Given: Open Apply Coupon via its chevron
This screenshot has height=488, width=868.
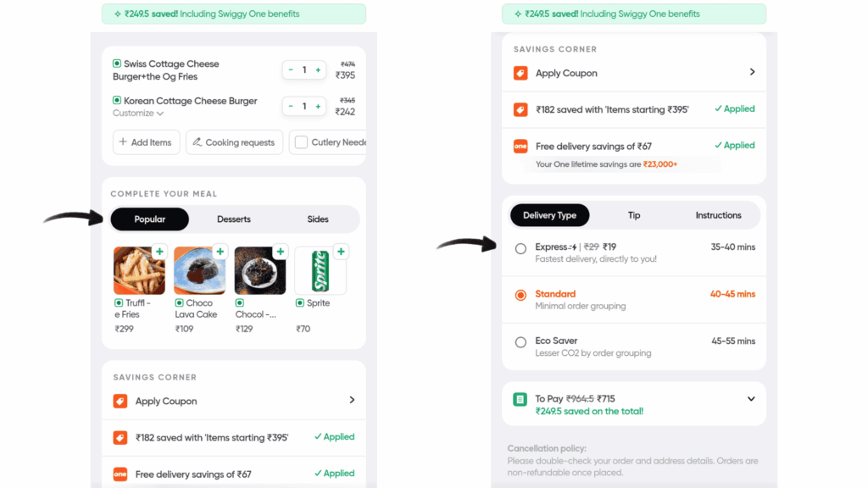Looking at the screenshot, I should [752, 73].
